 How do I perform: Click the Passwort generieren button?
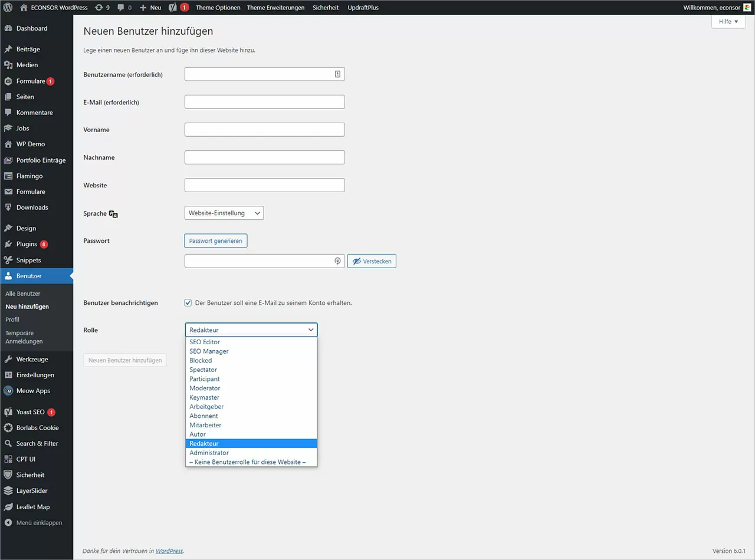[215, 241]
